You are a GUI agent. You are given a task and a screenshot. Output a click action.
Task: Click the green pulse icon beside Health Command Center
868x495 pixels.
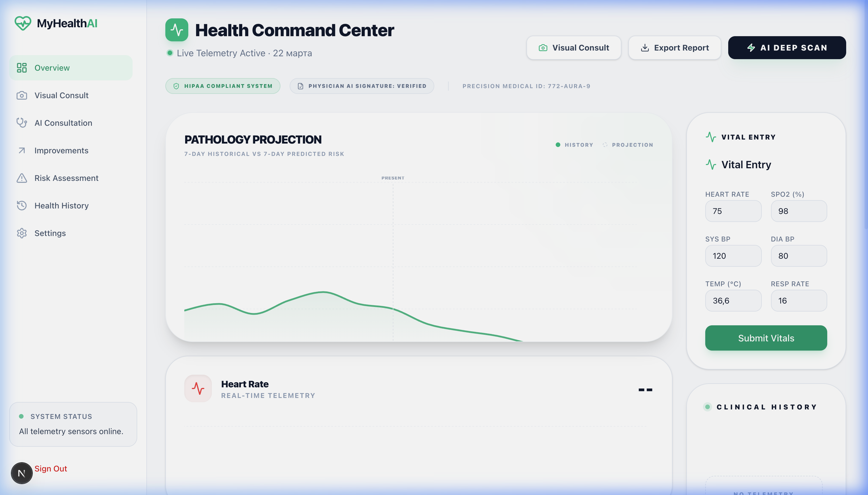[x=177, y=30]
